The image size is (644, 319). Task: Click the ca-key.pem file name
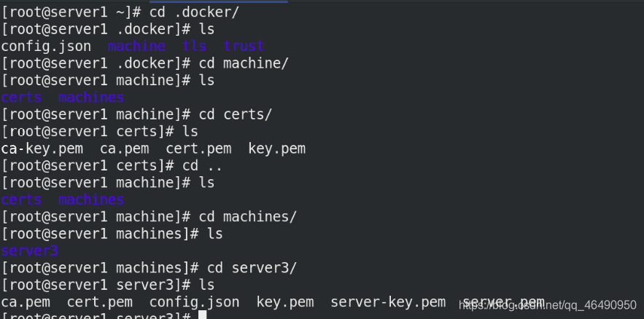point(42,149)
